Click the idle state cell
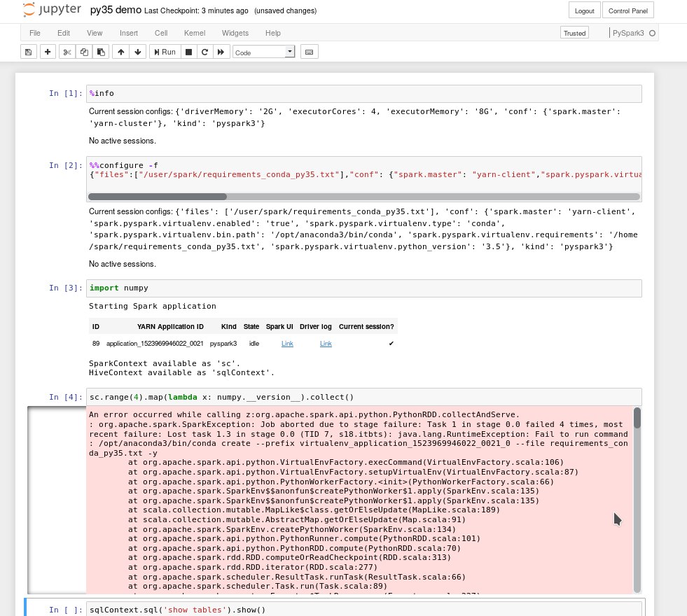Screen dimensions: 687x616 pyautogui.click(x=254, y=344)
